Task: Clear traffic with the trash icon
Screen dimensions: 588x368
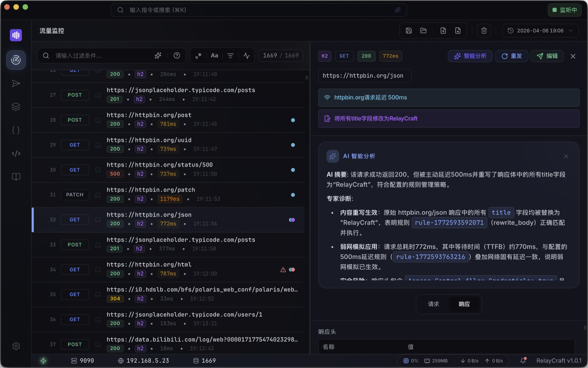Action: pos(484,31)
